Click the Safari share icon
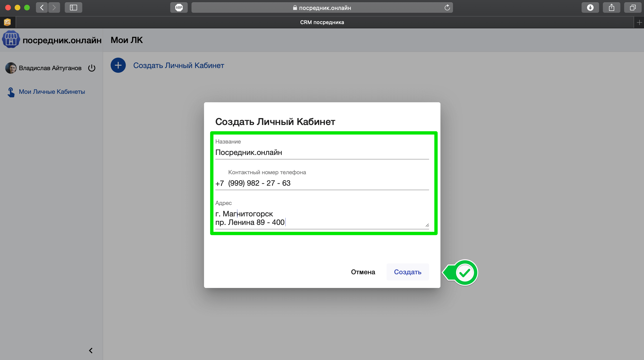This screenshot has height=360, width=644. coord(611,8)
